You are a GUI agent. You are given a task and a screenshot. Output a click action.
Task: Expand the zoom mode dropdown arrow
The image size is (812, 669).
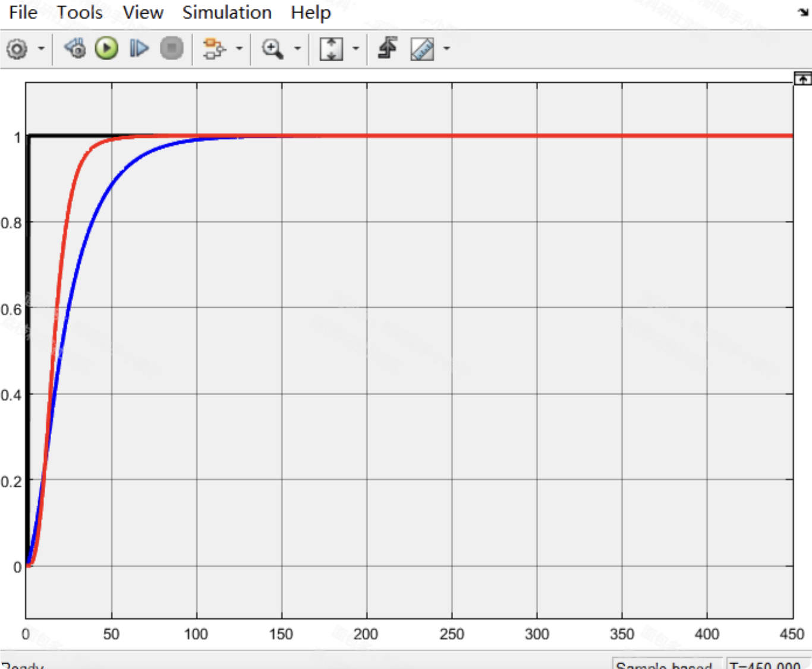297,49
